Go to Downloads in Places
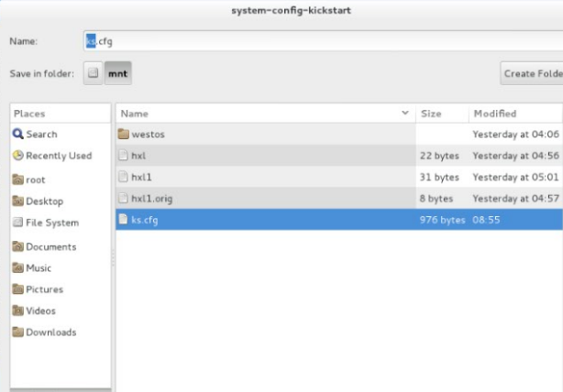Image resolution: width=563 pixels, height=392 pixels. [51, 332]
